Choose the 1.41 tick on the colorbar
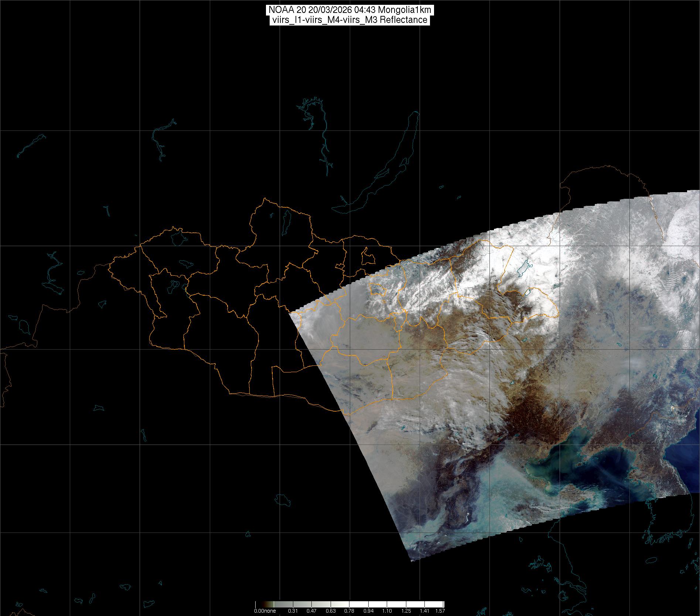Screen dimensions: 700x616 pyautogui.click(x=424, y=611)
